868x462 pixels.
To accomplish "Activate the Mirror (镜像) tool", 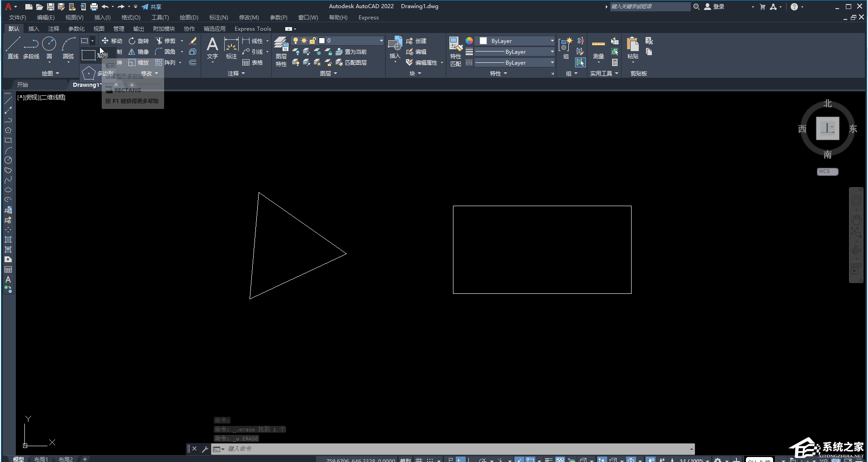I will (138, 52).
